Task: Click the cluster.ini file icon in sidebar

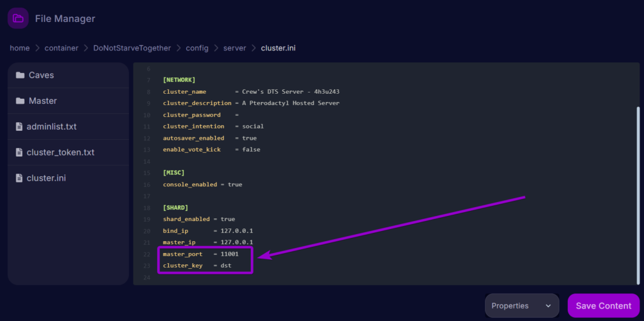Action: tap(19, 178)
